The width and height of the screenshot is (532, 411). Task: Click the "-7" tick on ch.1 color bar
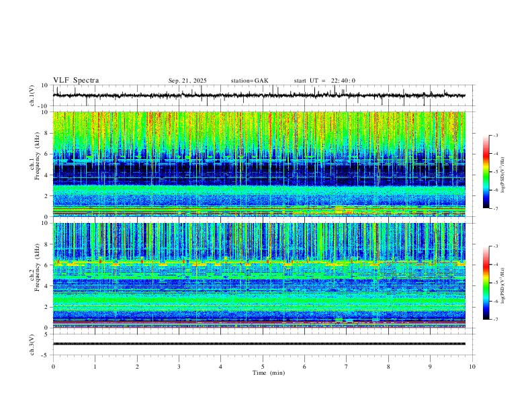495,209
